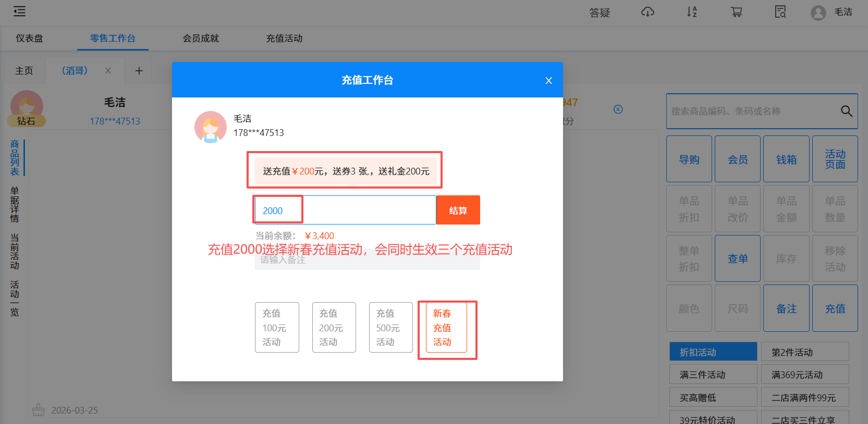Click the 备注 button
868x424 pixels.
[786, 308]
